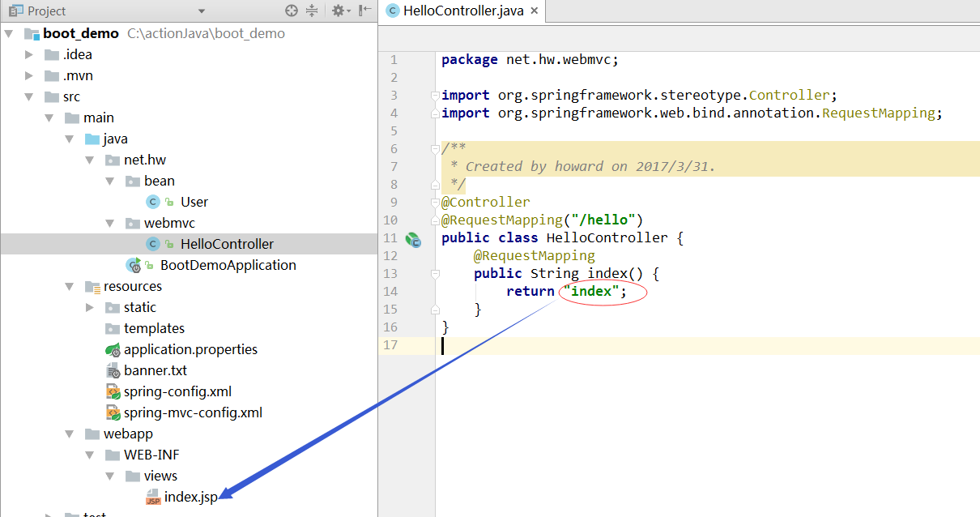980x517 pixels.
Task: Expand the .idea folder
Action: 29,54
